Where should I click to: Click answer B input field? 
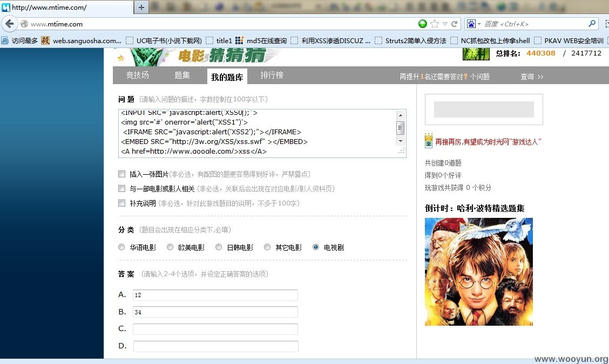click(x=215, y=312)
